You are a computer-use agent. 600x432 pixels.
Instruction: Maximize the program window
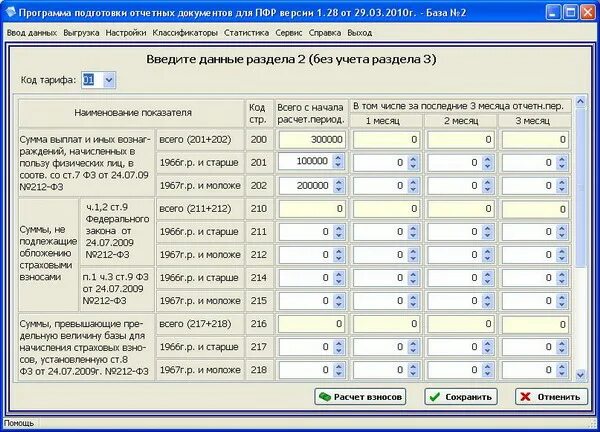pyautogui.click(x=570, y=13)
